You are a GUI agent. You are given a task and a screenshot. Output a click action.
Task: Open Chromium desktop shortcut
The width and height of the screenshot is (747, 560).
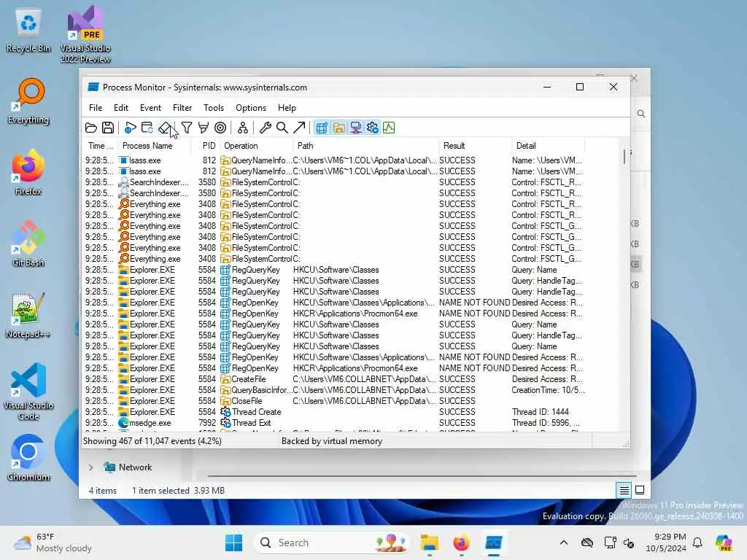point(28,458)
